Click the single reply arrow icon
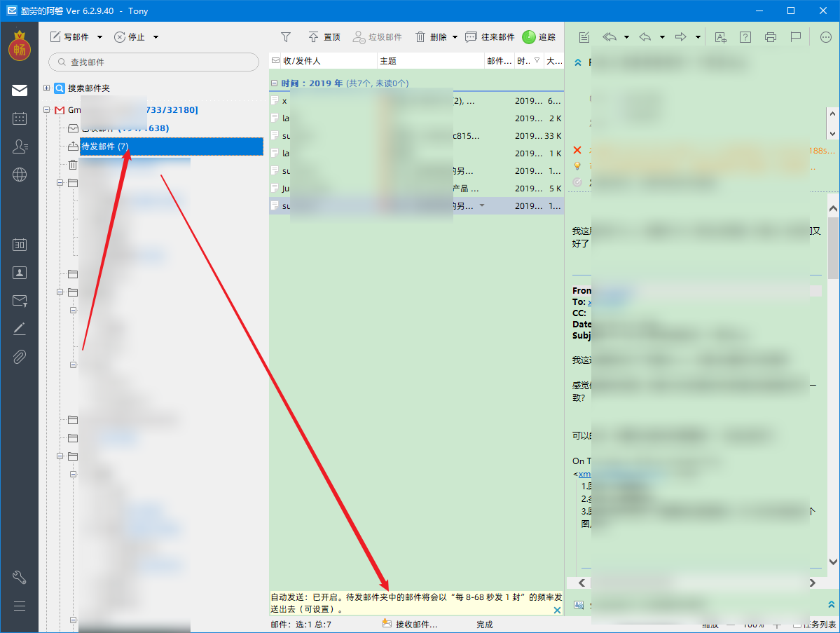 [645, 37]
